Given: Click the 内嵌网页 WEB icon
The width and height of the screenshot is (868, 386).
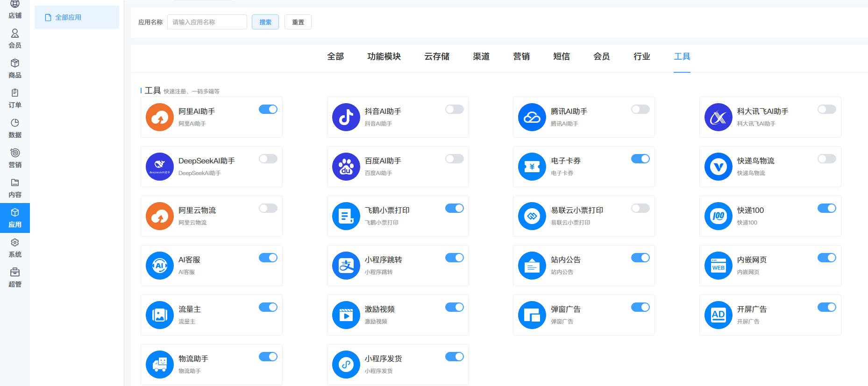Looking at the screenshot, I should click(719, 266).
